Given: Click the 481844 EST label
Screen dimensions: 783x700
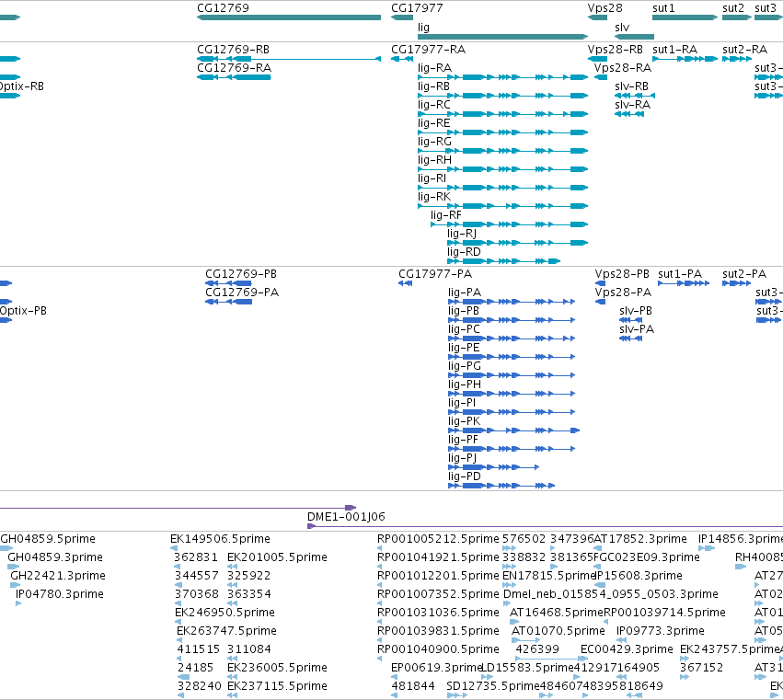Looking at the screenshot, I should click(x=413, y=686).
